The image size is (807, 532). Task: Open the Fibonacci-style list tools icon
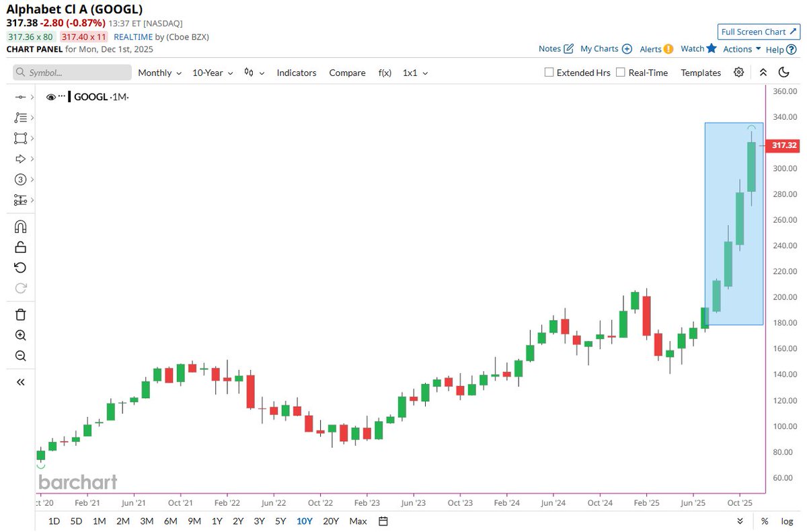(20, 118)
